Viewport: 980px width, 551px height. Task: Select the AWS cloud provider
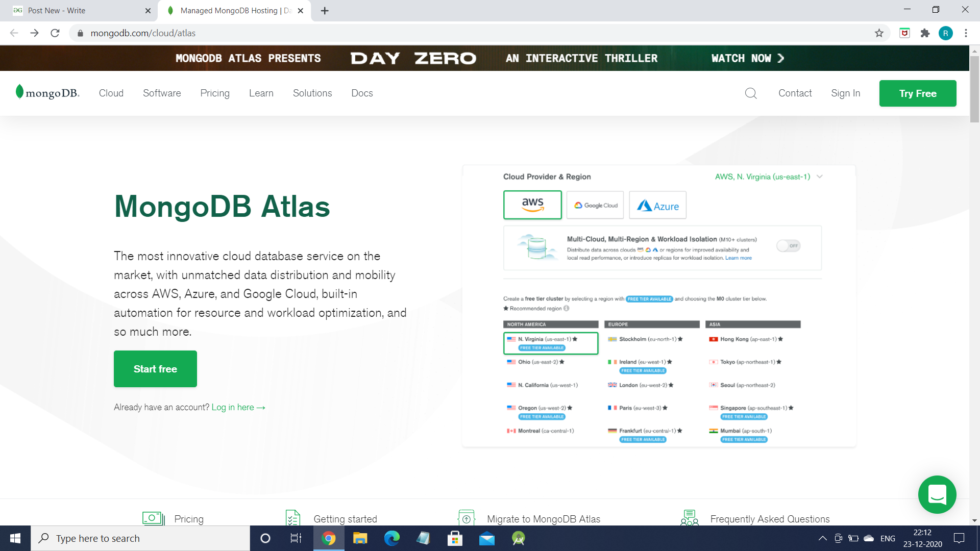[x=532, y=205]
